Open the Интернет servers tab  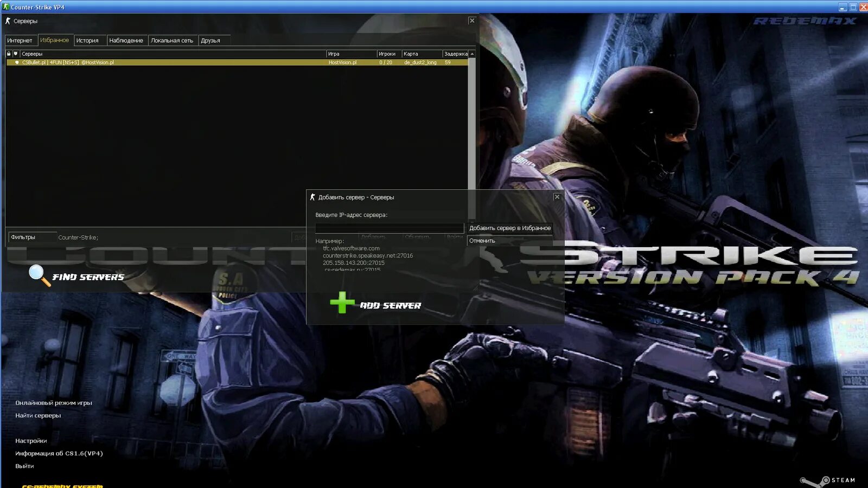(x=21, y=41)
